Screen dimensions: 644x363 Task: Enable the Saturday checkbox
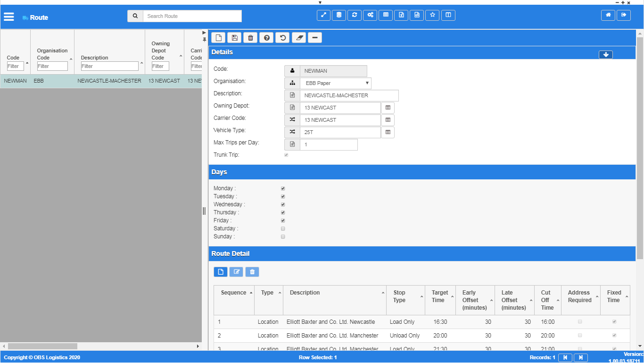click(283, 228)
